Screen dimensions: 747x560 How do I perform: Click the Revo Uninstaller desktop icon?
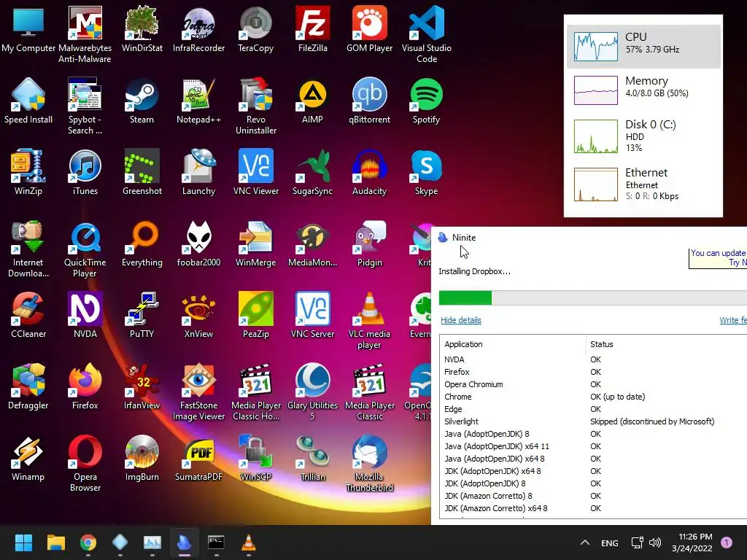[x=256, y=105]
